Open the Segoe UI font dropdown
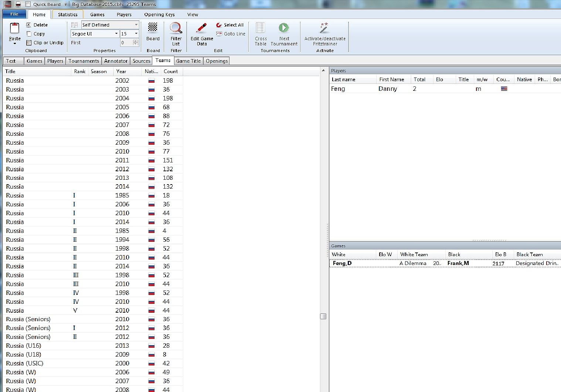This screenshot has width=561, height=392. (x=116, y=34)
